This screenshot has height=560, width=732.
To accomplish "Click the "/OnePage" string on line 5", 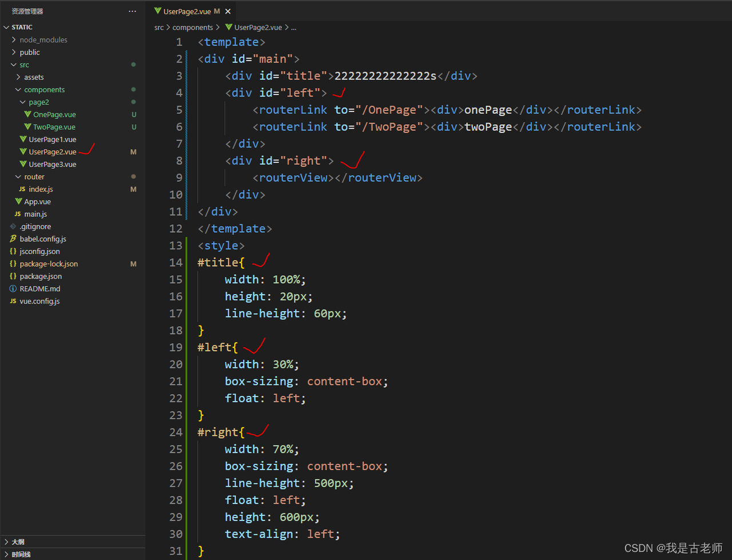I will [389, 110].
